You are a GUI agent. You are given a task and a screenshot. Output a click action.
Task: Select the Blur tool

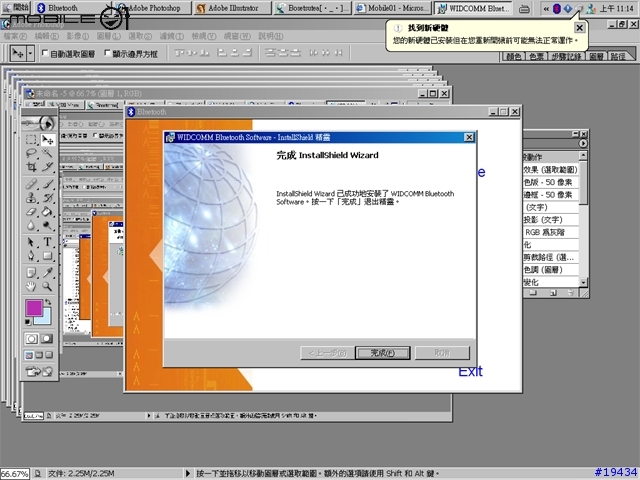(x=31, y=225)
